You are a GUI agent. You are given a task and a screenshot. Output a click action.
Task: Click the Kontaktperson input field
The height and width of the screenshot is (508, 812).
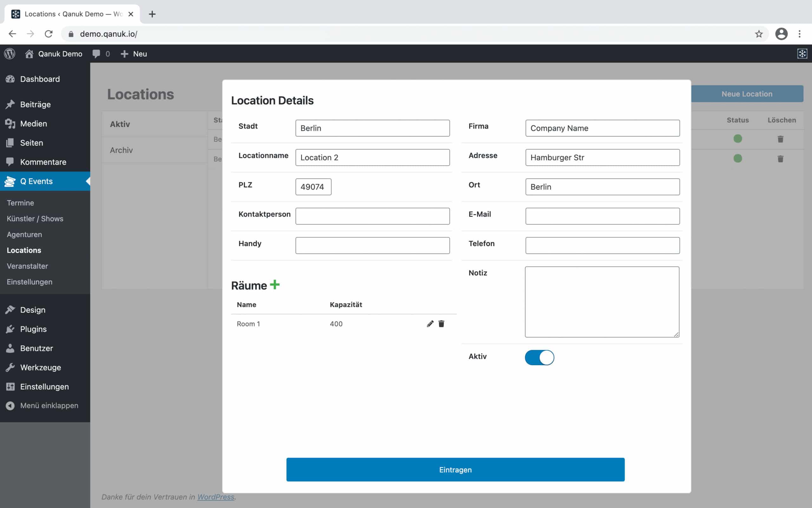tap(372, 216)
